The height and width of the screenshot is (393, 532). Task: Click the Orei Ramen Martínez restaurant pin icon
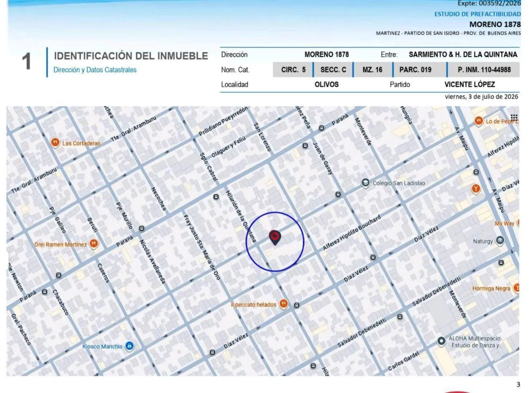(94, 244)
